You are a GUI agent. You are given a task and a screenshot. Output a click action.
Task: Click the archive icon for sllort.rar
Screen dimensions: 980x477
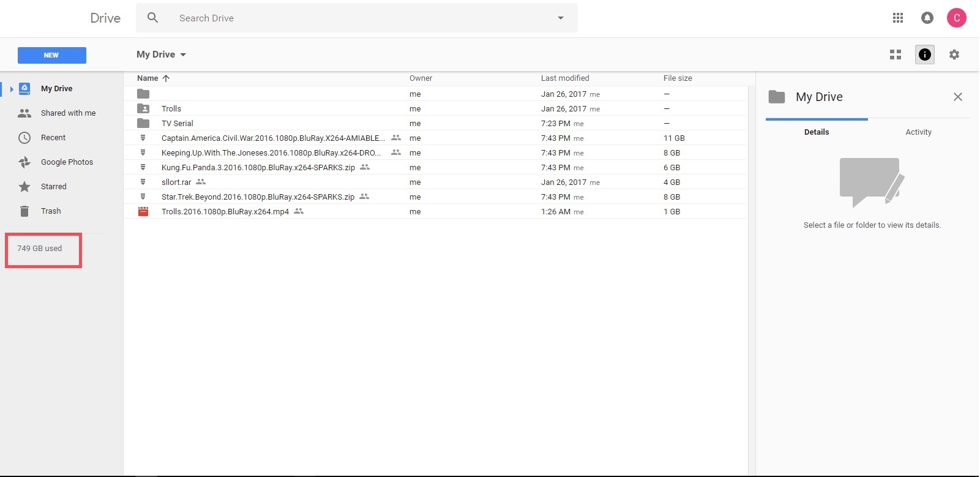[x=143, y=182]
